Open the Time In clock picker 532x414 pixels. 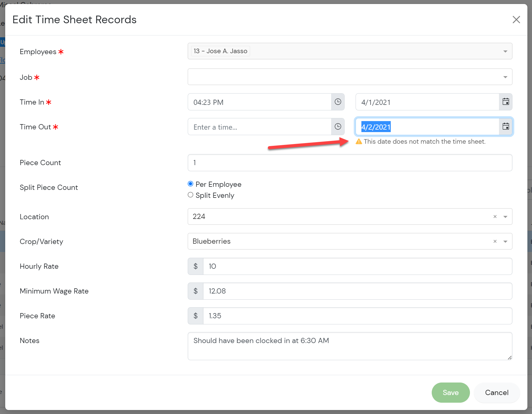pyautogui.click(x=338, y=102)
